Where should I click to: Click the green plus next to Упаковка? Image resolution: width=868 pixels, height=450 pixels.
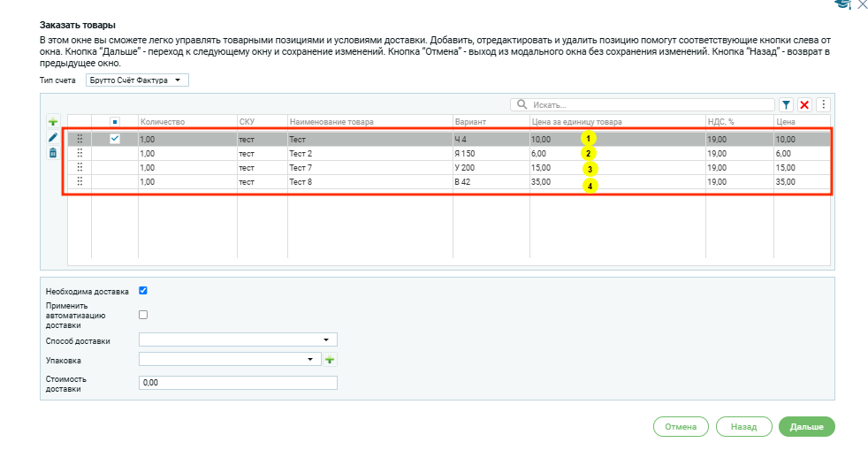point(330,360)
